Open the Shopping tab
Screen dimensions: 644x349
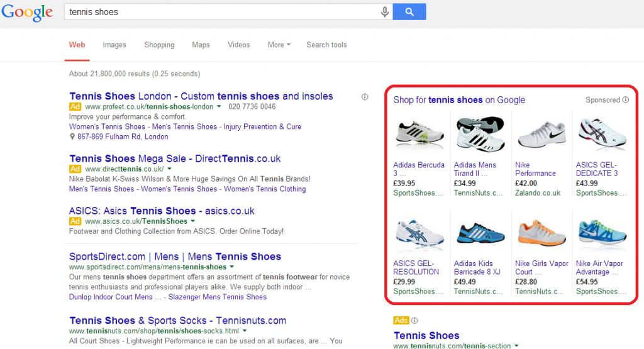tap(159, 45)
